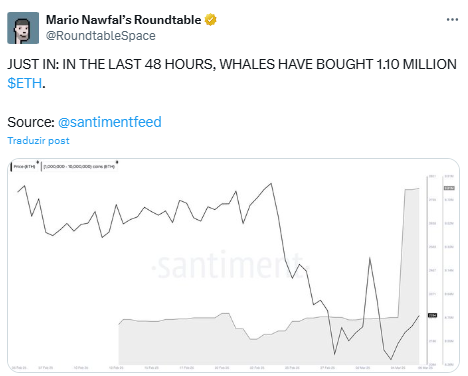Click the santiment watermark logo in chart
The width and height of the screenshot is (468, 376).
click(x=230, y=266)
